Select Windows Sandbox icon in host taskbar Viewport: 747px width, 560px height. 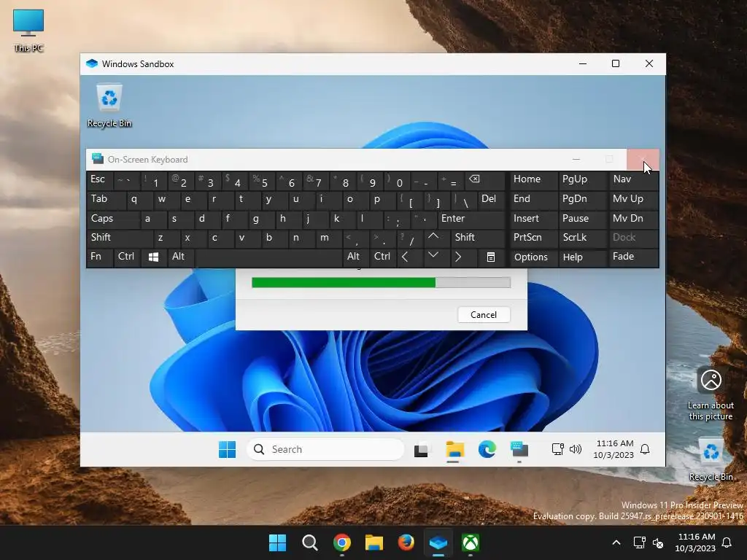point(438,542)
